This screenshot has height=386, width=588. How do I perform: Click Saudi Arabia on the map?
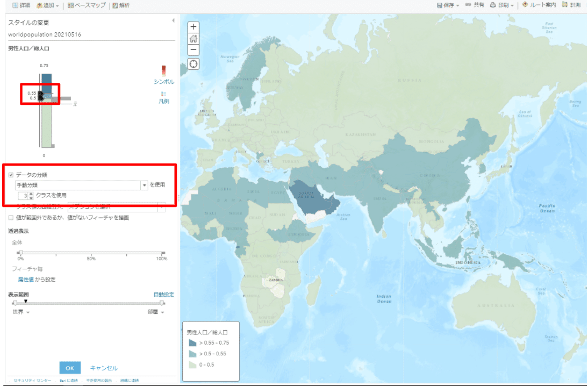pos(309,196)
